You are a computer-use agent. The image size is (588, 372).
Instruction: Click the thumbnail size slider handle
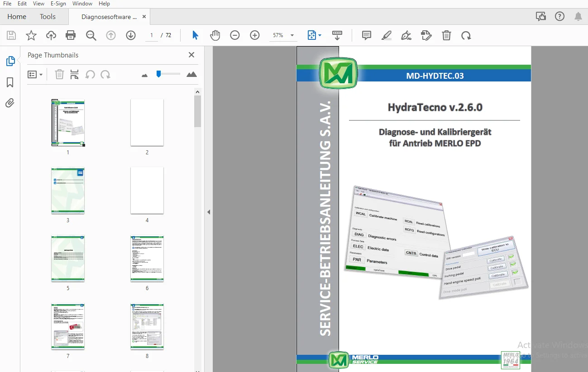click(158, 74)
